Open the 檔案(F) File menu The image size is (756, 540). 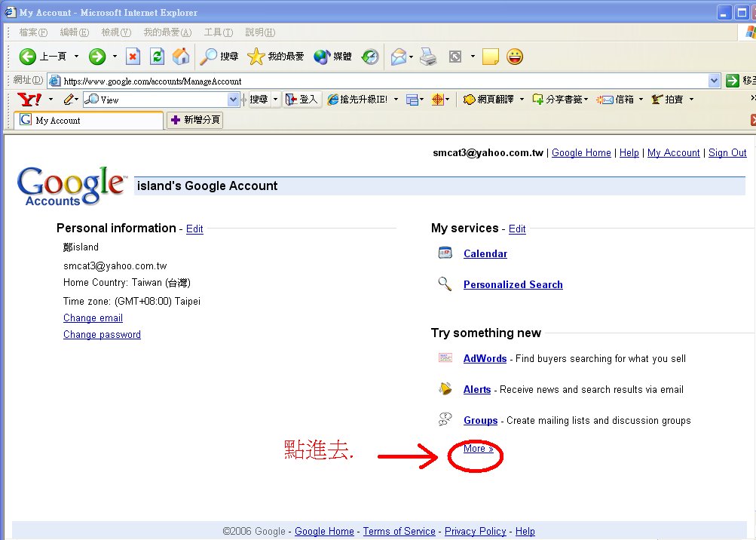click(x=33, y=32)
